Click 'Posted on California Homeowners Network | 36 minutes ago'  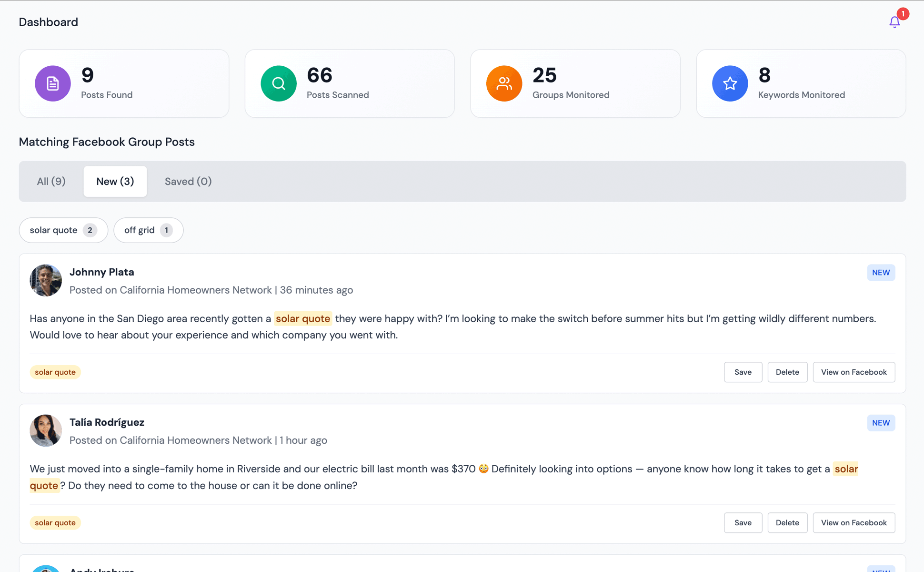[x=211, y=290]
